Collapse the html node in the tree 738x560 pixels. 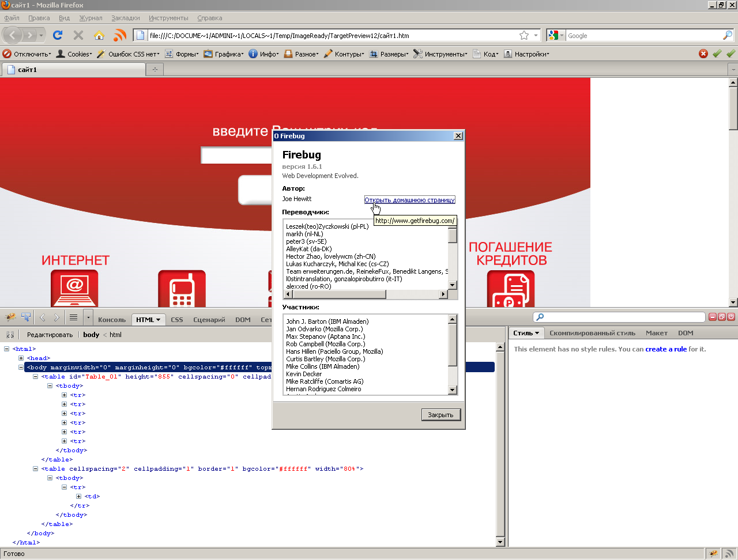pyautogui.click(x=7, y=349)
